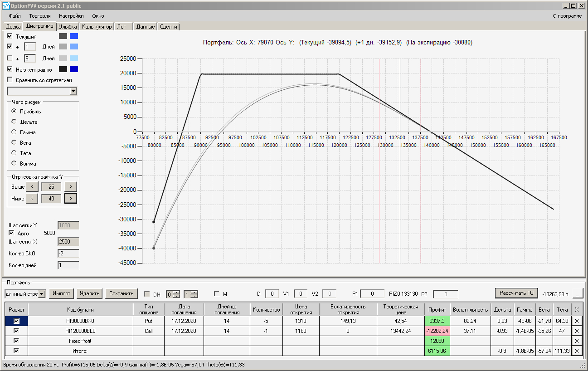Uncheck Расчет for RI90000BX0 row
This screenshot has width=588, height=371.
tap(17, 321)
